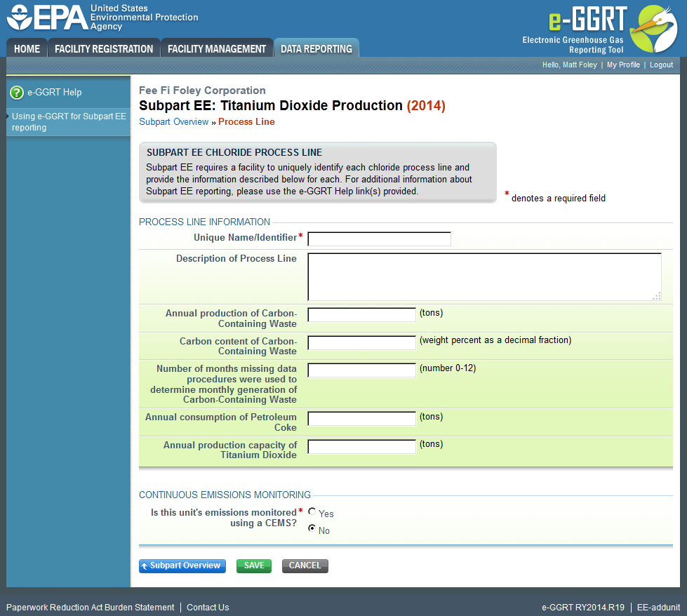The image size is (687, 616).
Task: Click Fee Fi Foley Corporation heading
Action: click(202, 91)
